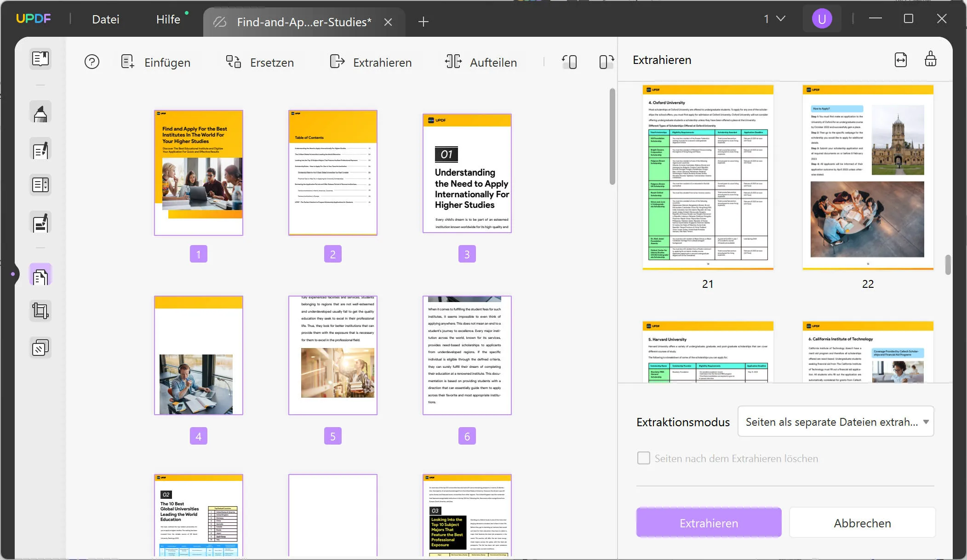Image resolution: width=967 pixels, height=560 pixels.
Task: Open the Hilfe menu
Action: [x=168, y=19]
